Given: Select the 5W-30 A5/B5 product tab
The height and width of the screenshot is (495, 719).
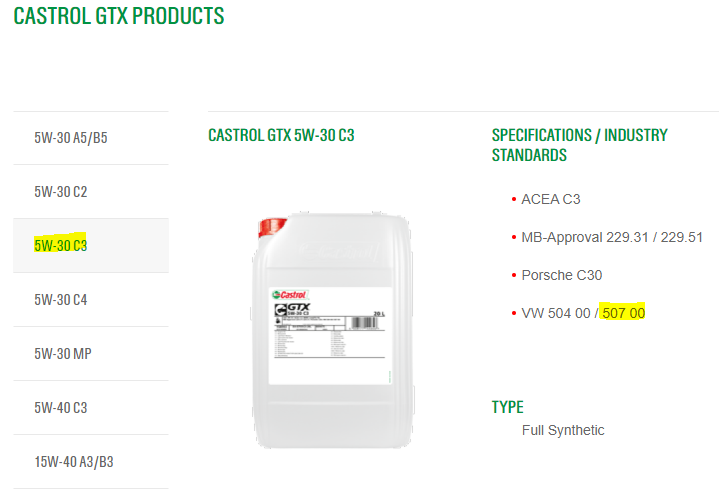Looking at the screenshot, I should click(x=91, y=138).
